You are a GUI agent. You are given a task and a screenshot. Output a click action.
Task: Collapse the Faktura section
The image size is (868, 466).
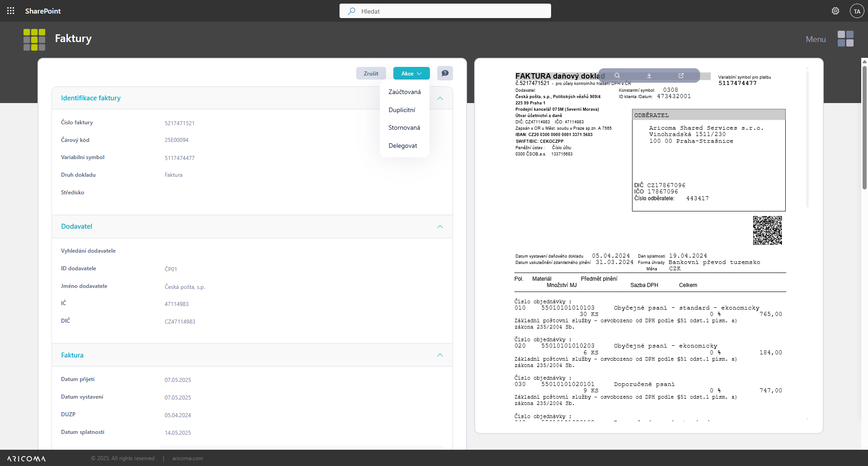point(440,355)
